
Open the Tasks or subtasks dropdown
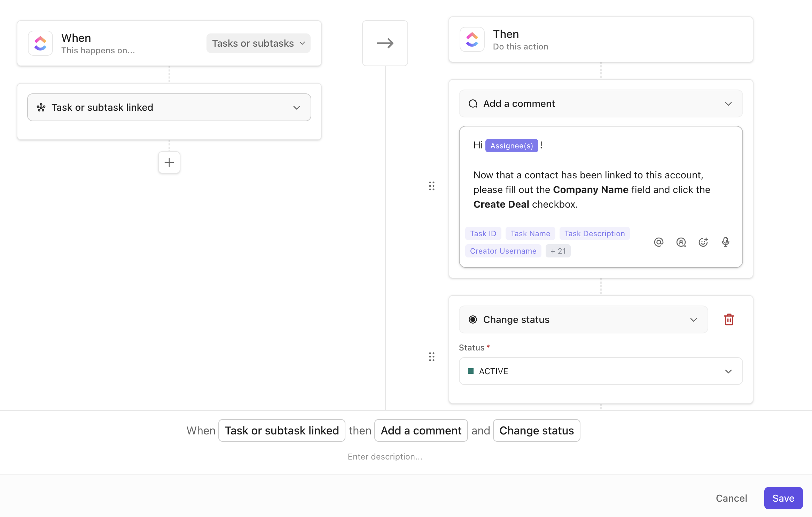258,43
